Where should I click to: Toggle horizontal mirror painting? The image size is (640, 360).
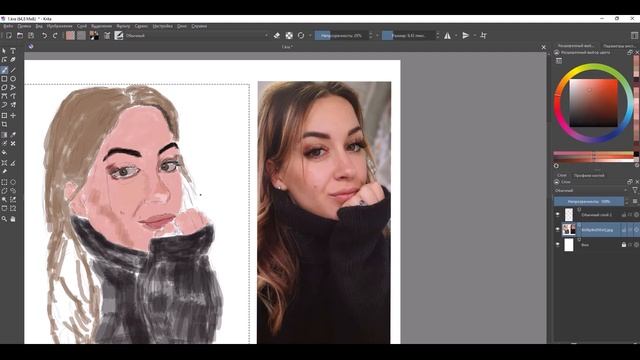447,36
